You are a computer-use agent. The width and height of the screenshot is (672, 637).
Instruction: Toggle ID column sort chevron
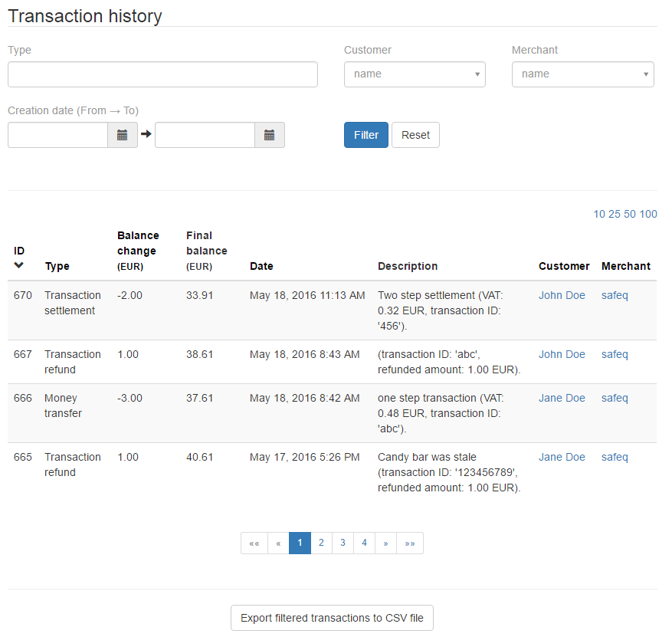tap(19, 265)
